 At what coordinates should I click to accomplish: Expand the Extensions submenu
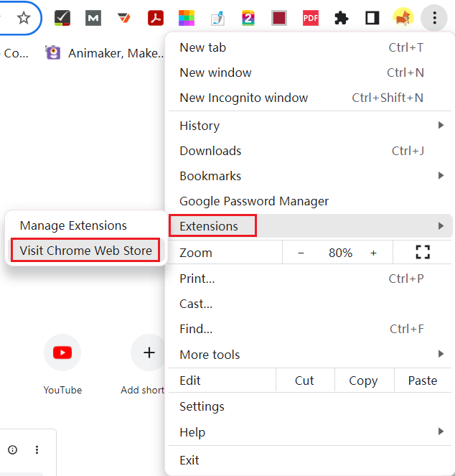coord(309,226)
